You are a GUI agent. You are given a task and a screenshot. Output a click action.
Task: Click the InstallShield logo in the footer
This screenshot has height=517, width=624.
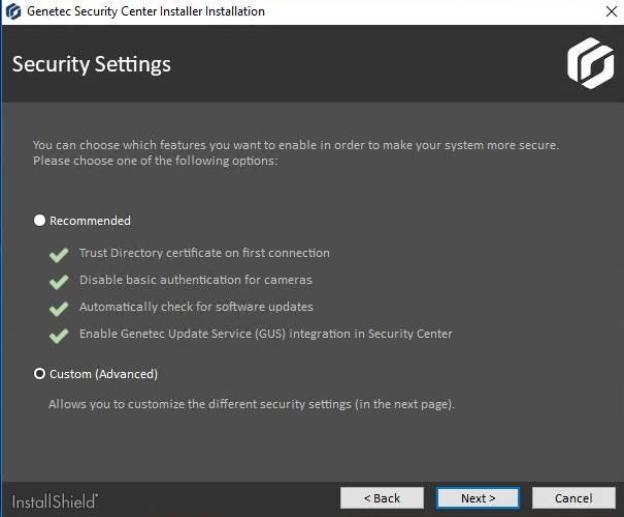pos(55,499)
